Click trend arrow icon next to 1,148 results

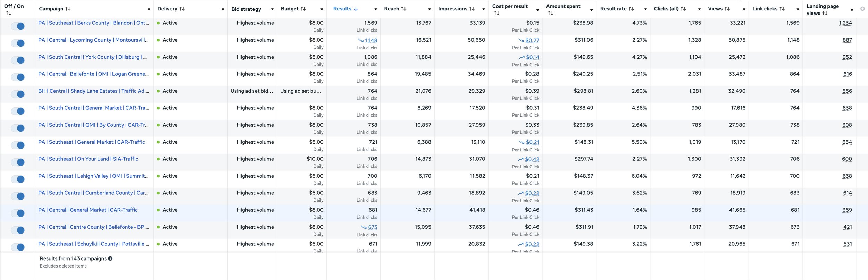click(x=361, y=40)
